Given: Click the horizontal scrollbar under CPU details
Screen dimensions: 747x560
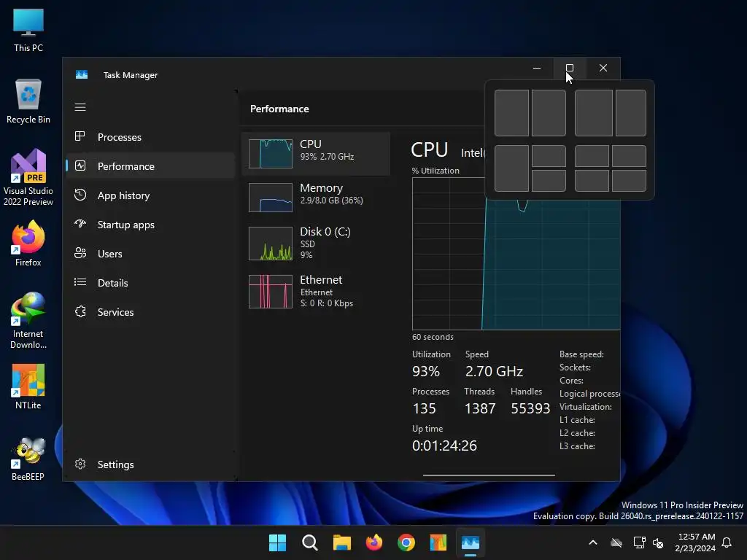Looking at the screenshot, I should (x=489, y=475).
